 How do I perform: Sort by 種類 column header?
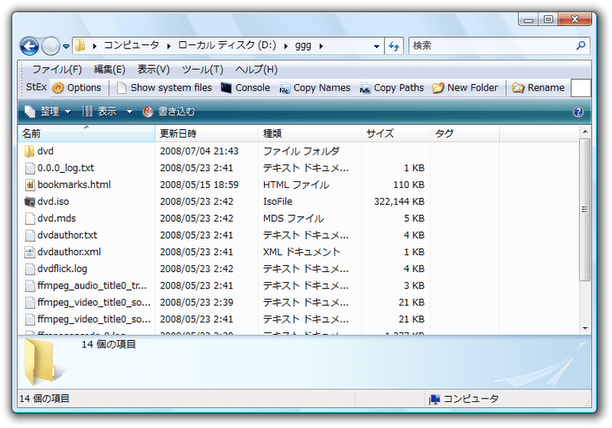(310, 133)
